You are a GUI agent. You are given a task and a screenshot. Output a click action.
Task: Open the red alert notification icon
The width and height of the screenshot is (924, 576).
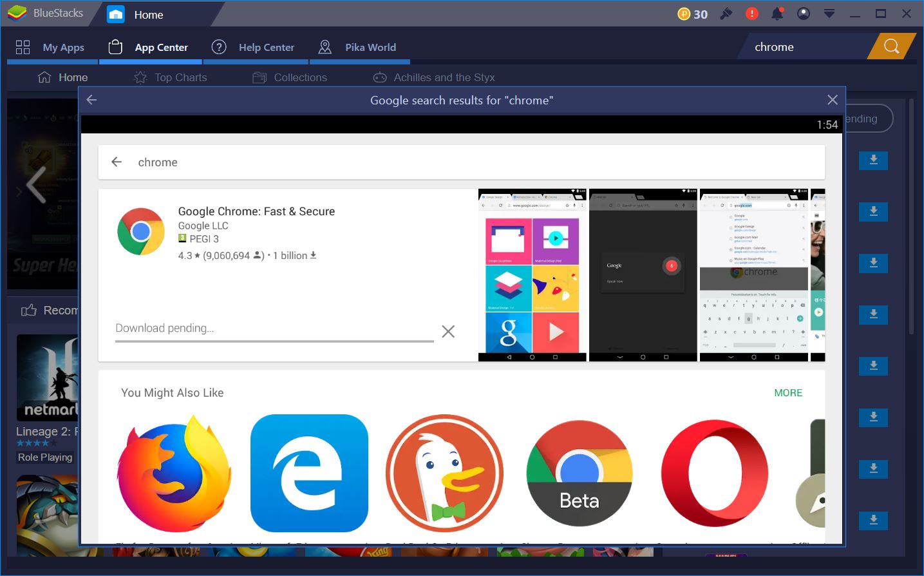[751, 14]
